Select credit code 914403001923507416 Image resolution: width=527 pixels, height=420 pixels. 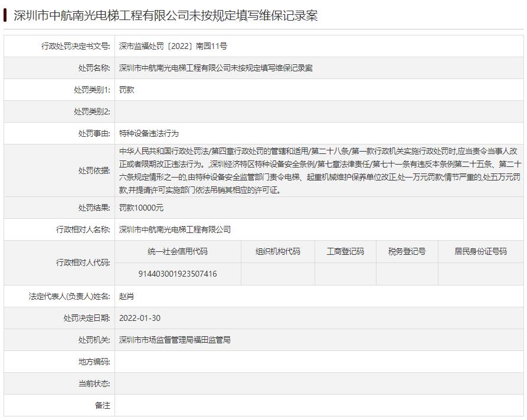click(178, 274)
